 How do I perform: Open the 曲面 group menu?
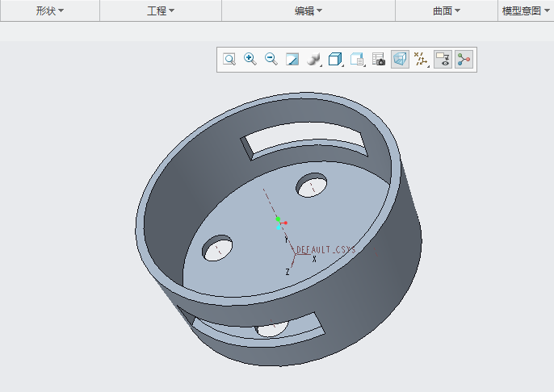[447, 11]
